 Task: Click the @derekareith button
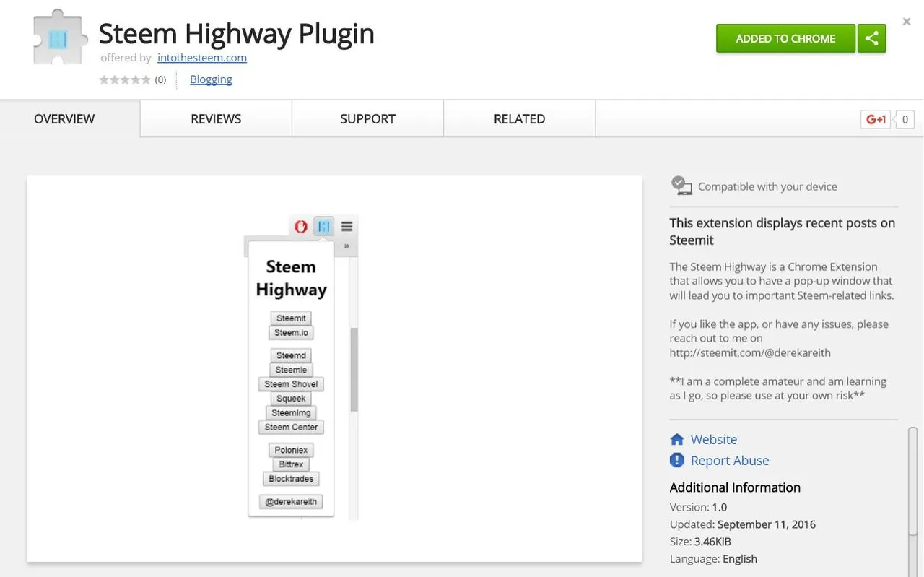coord(291,502)
